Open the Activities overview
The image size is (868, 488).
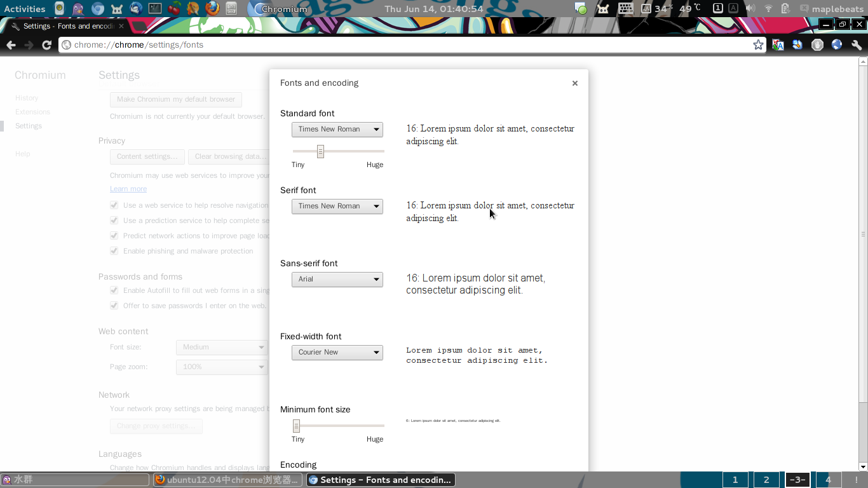25,9
